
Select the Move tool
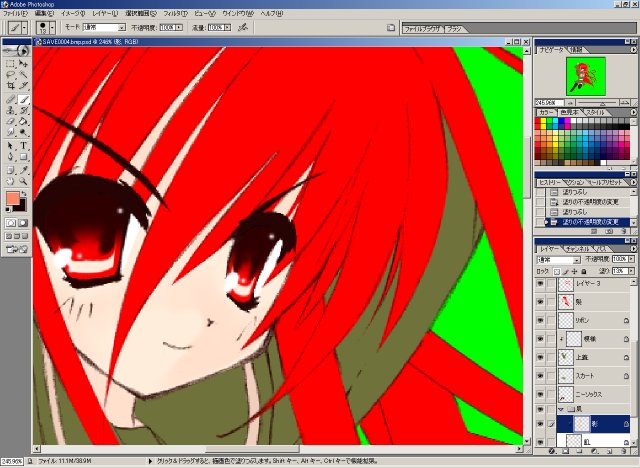click(23, 64)
